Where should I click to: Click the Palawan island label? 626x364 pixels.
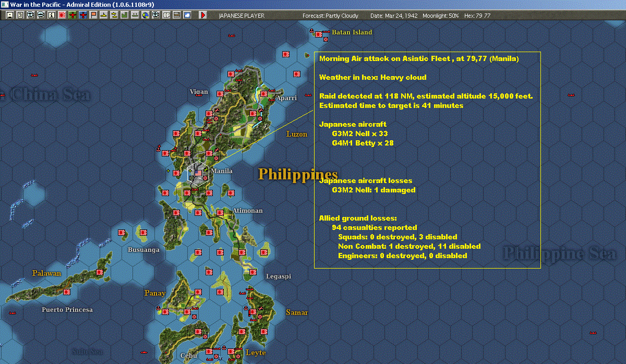coord(46,273)
